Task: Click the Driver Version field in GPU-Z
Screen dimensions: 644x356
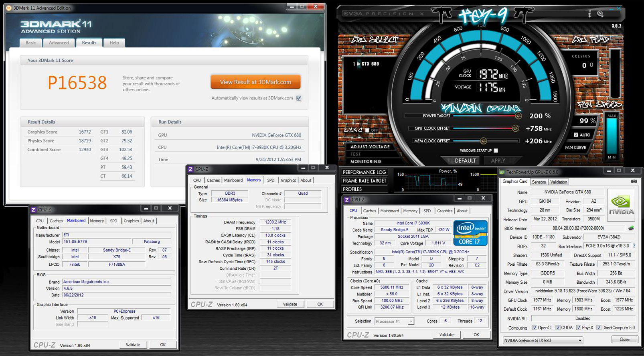Action: [583, 291]
